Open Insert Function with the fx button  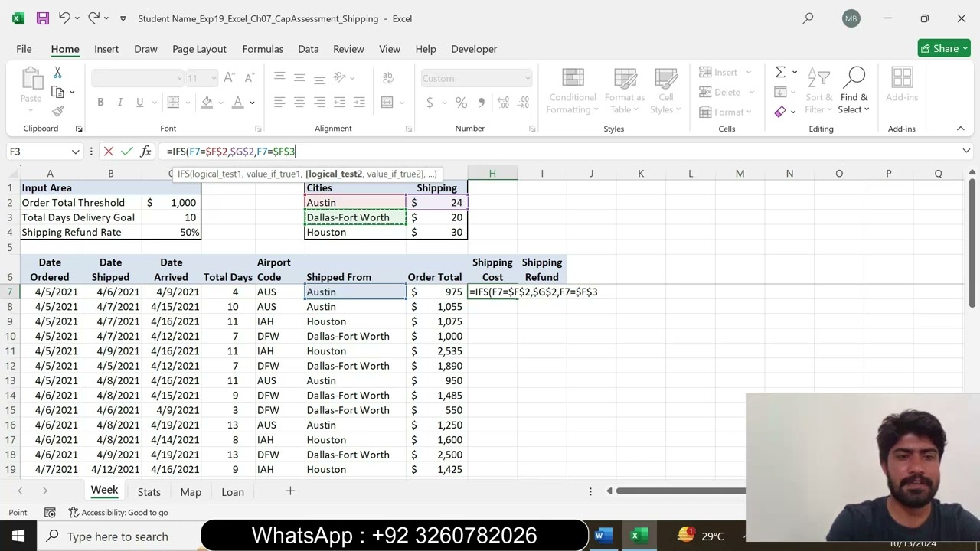[x=145, y=152]
